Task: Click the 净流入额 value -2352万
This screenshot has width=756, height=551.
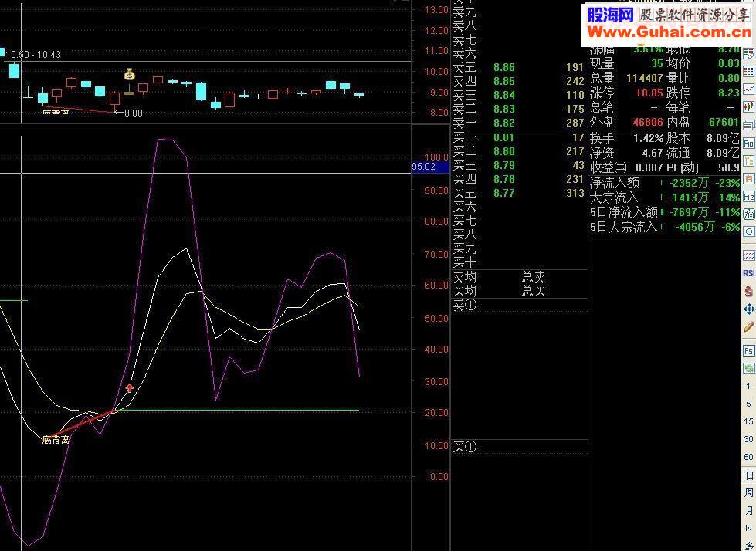Action: point(689,183)
